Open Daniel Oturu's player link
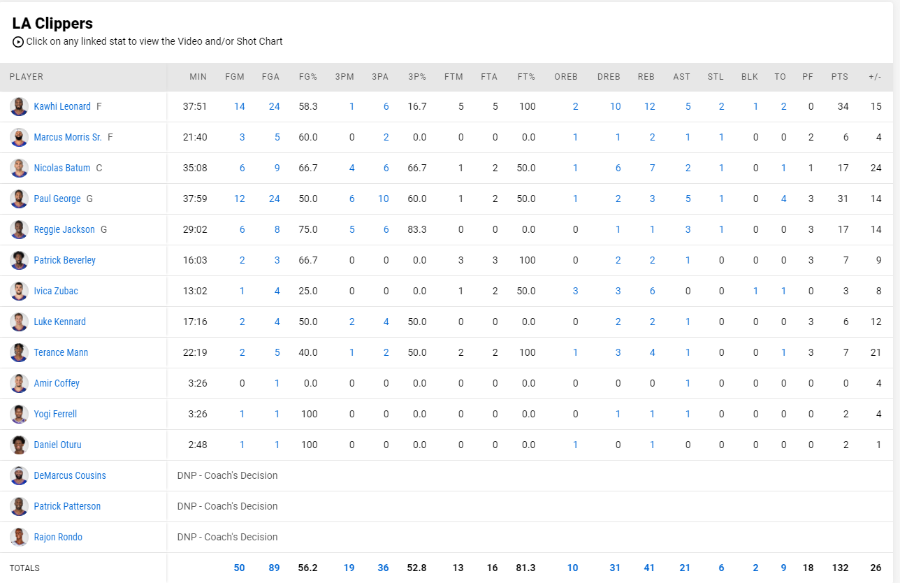 click(x=57, y=444)
